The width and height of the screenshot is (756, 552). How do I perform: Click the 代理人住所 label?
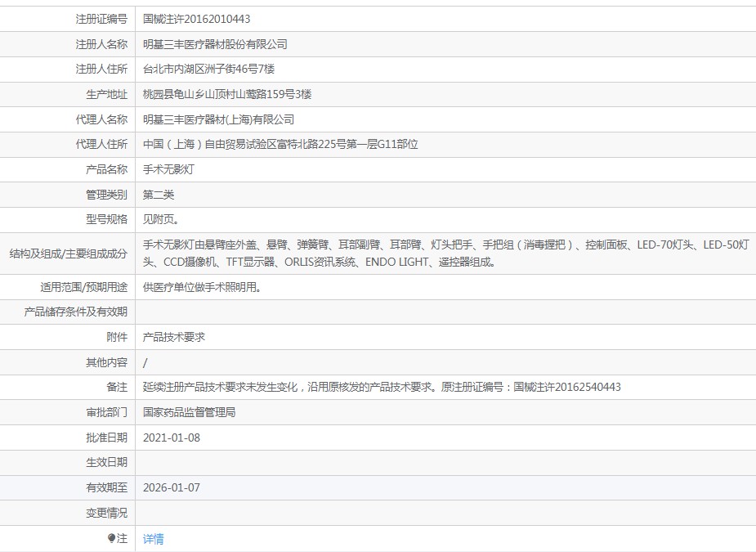pos(101,144)
